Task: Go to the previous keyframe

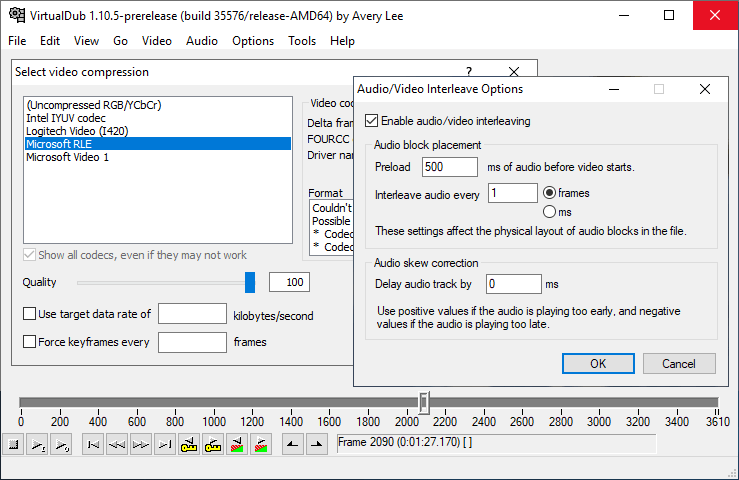Action: tap(189, 444)
